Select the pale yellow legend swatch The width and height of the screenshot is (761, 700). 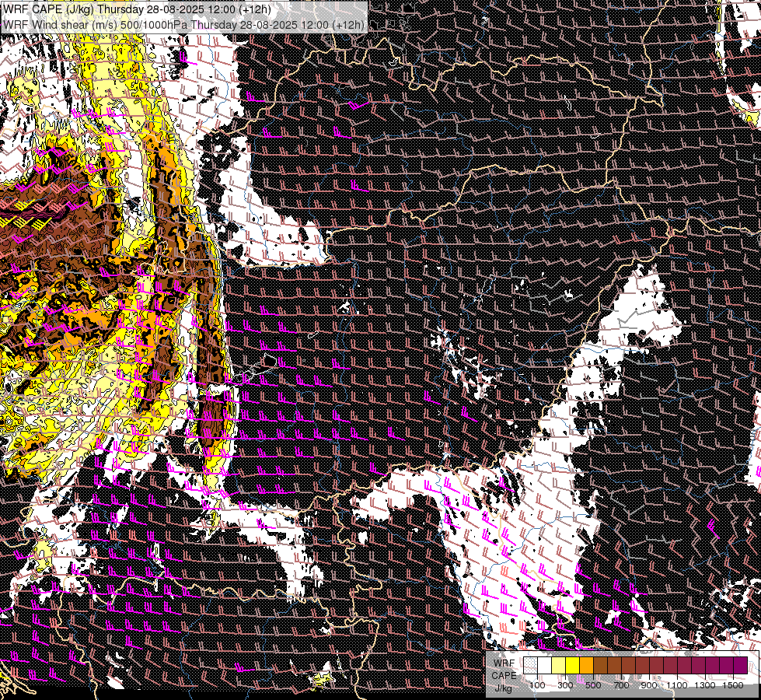coord(559,665)
